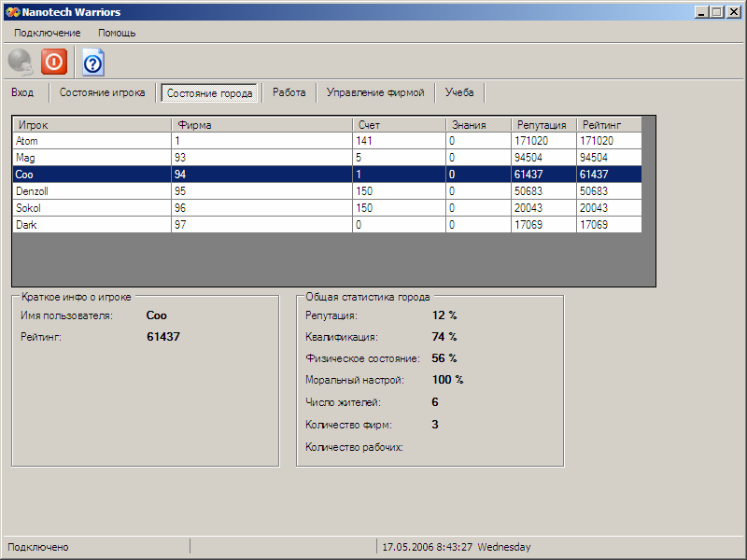The height and width of the screenshot is (560, 747).
Task: Click Denzoll's account value 150
Action: [399, 191]
